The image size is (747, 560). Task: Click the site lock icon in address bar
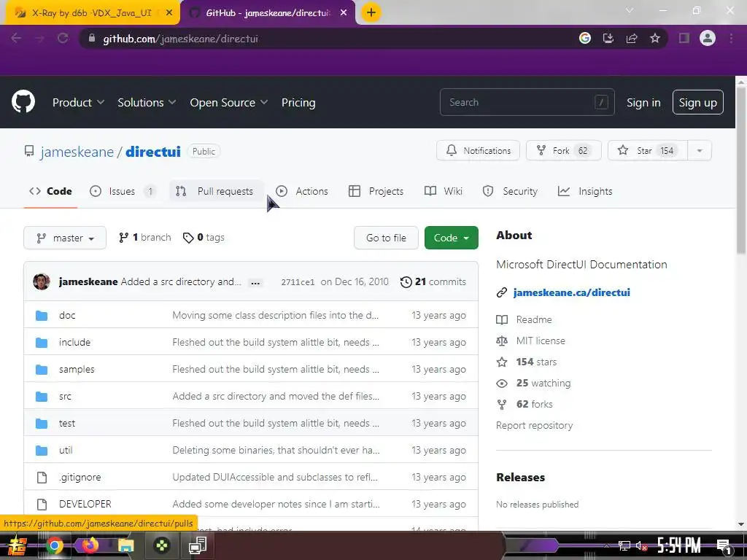tap(92, 38)
